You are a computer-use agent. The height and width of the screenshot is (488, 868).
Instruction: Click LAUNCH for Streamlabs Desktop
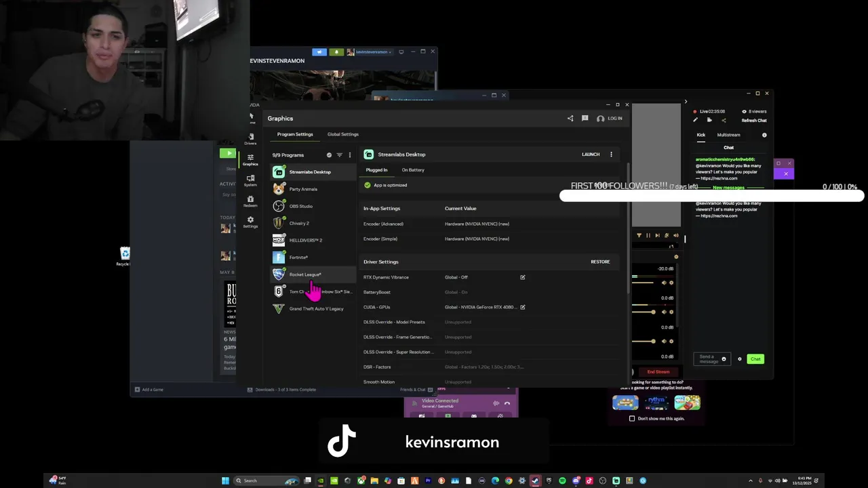(591, 155)
